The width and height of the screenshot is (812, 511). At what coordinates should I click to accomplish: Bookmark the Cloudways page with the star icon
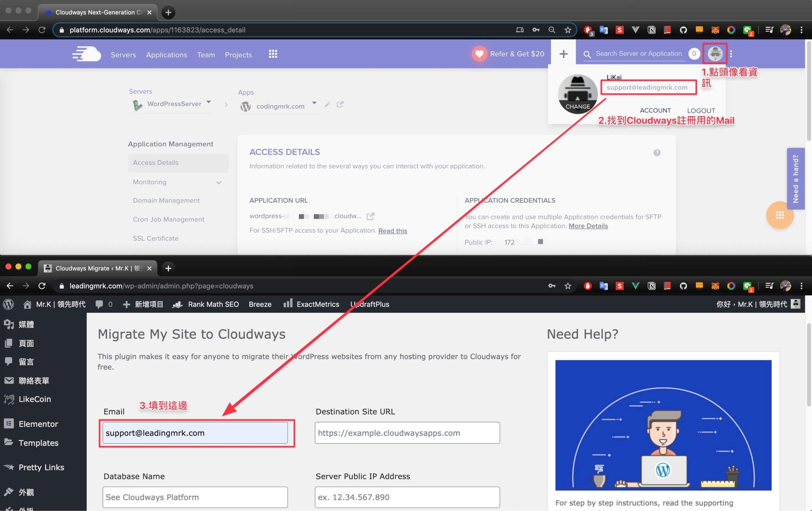(x=568, y=30)
